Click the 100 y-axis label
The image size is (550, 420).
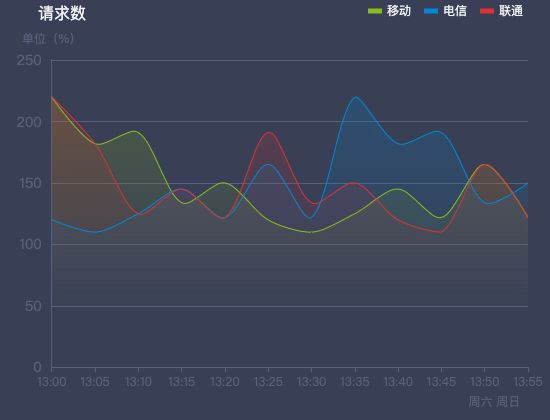(x=31, y=244)
